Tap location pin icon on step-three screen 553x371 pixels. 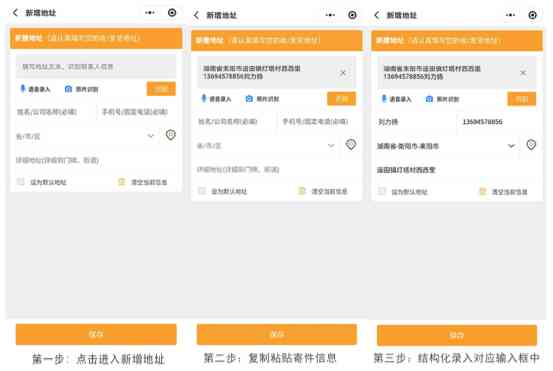tap(531, 145)
